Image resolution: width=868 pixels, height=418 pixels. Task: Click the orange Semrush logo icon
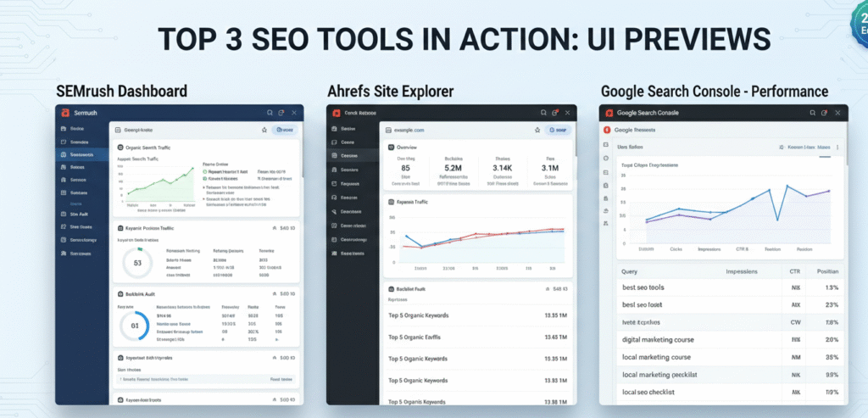tap(64, 113)
